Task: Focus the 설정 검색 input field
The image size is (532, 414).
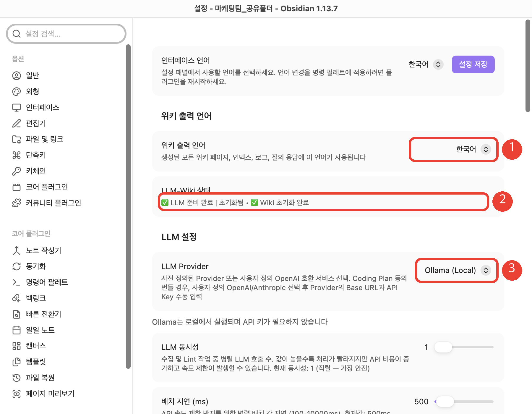Action: 66,34
